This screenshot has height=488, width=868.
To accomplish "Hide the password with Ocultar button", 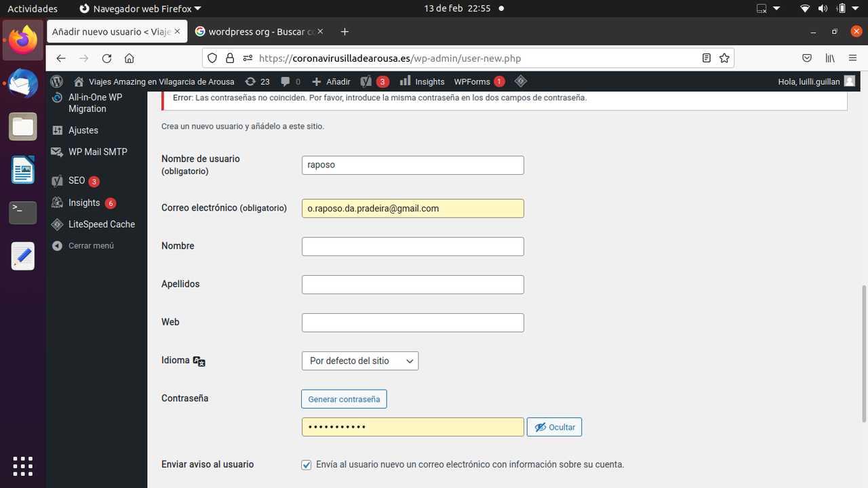I will [x=554, y=427].
